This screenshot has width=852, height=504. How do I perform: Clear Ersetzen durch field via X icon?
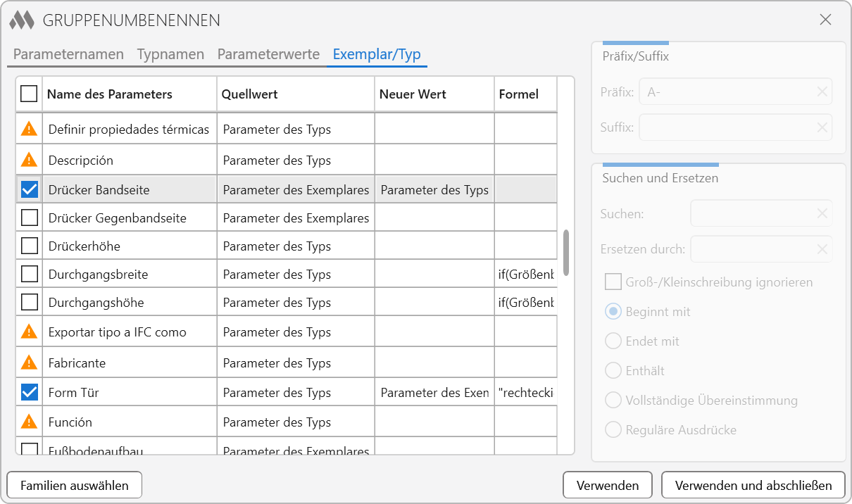(x=822, y=249)
